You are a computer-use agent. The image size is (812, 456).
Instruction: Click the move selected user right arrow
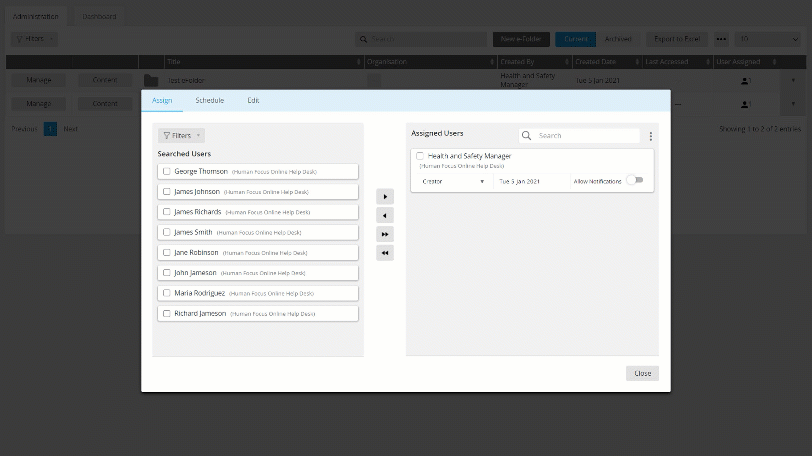pos(385,197)
